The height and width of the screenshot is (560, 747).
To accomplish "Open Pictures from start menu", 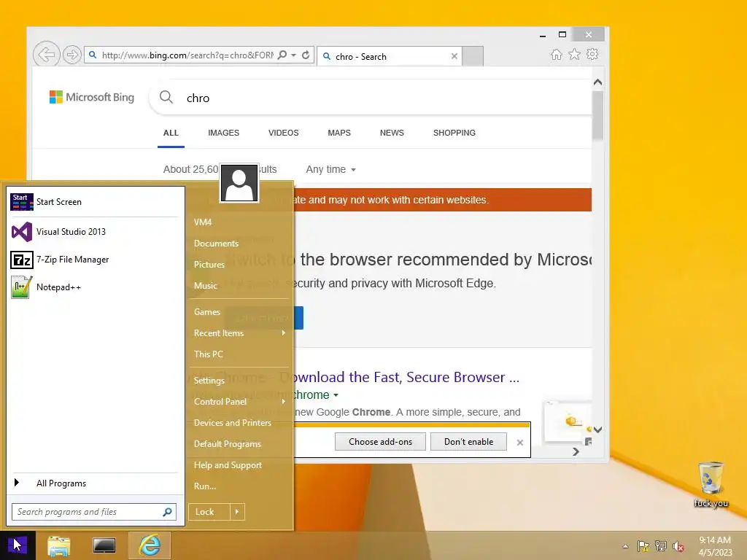I will click(x=209, y=264).
